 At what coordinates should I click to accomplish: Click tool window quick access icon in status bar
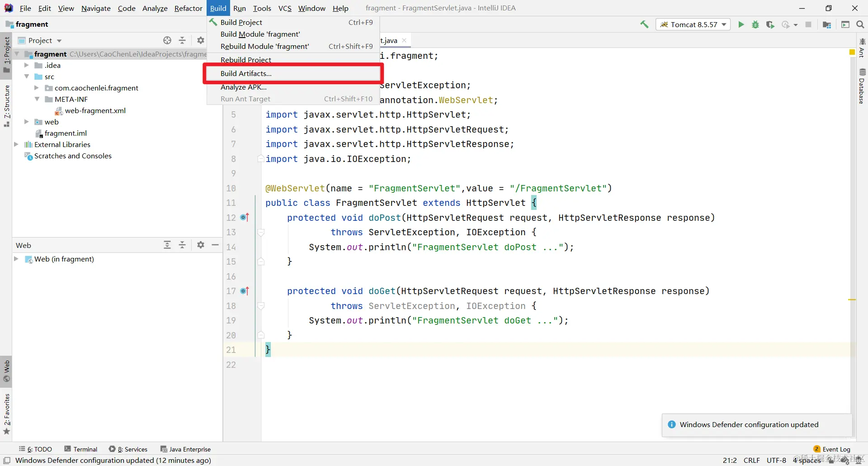[x=7, y=460]
